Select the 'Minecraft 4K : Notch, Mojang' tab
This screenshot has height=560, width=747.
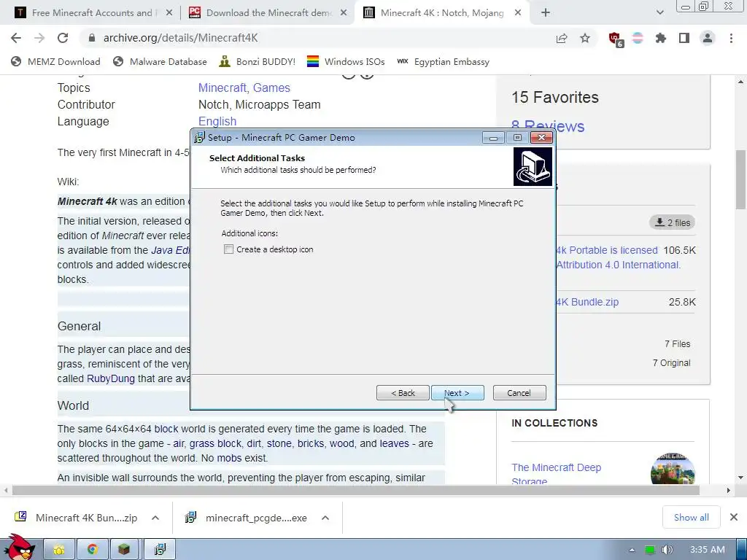click(x=441, y=13)
